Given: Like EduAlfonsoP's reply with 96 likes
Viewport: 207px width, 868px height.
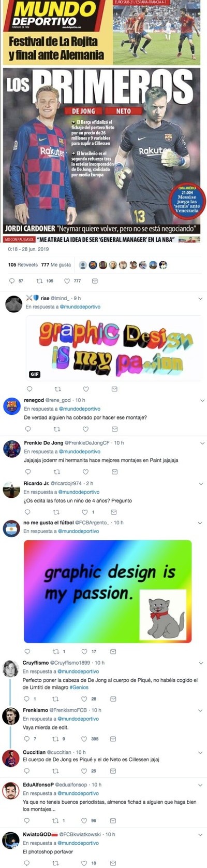Looking at the screenshot, I should (84, 821).
